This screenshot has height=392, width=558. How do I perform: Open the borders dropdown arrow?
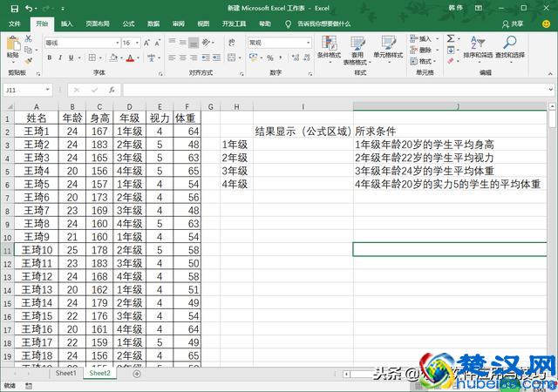100,58
